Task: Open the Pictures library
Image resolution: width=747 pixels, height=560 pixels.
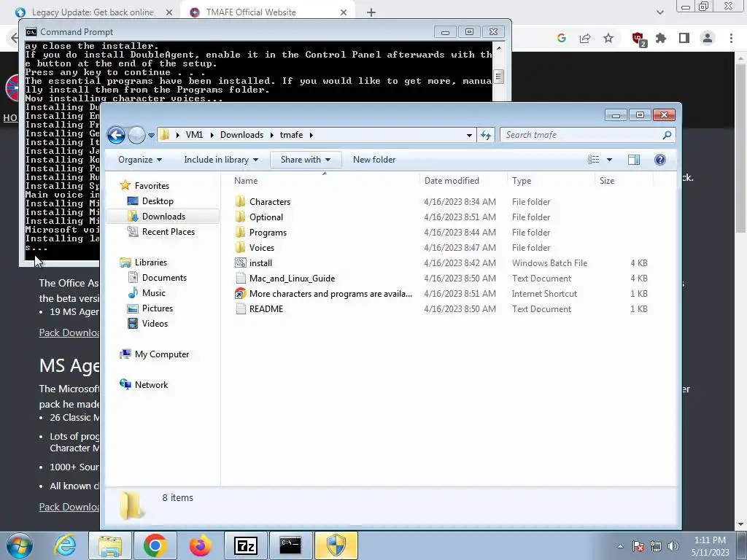Action: pos(158,308)
